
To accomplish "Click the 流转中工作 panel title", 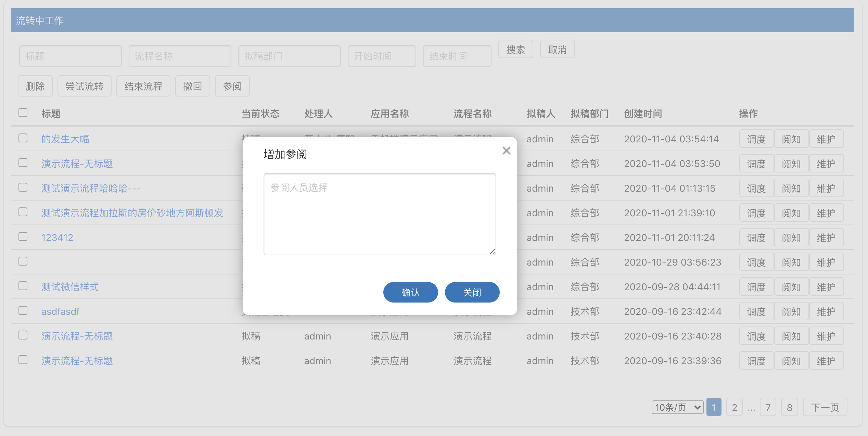I will pos(40,21).
